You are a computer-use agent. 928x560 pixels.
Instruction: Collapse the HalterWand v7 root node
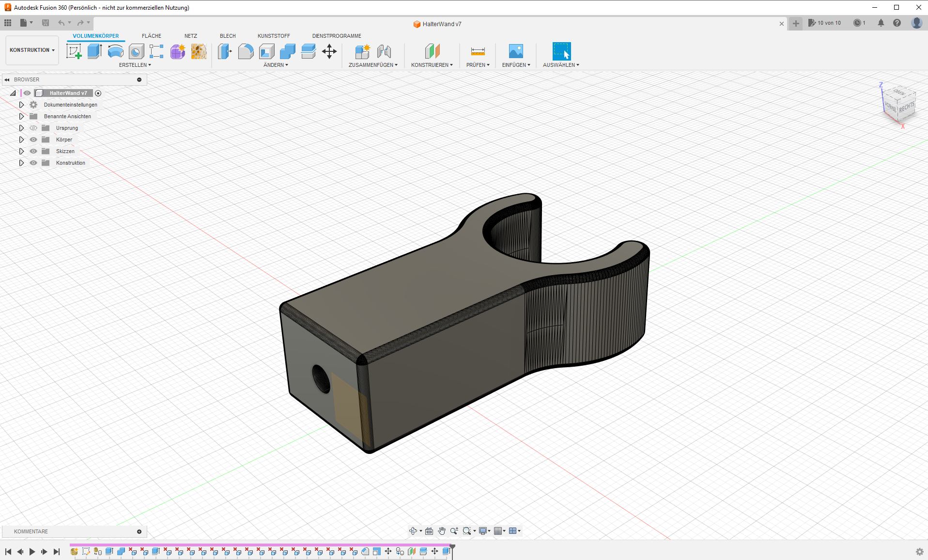pyautogui.click(x=13, y=93)
